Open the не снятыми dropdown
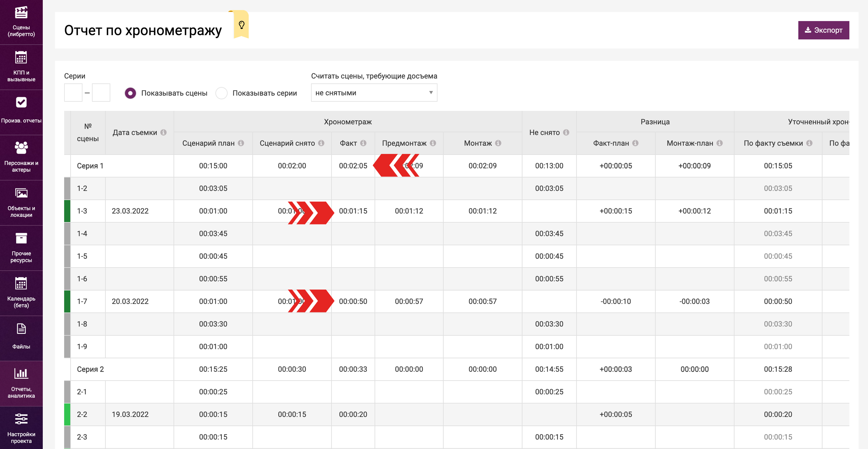Image resolution: width=868 pixels, height=449 pixels. (374, 93)
